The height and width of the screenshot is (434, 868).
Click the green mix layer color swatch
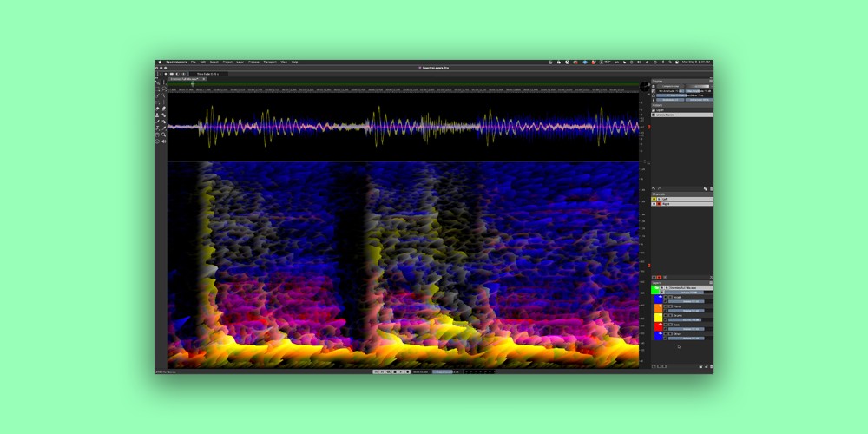click(655, 290)
